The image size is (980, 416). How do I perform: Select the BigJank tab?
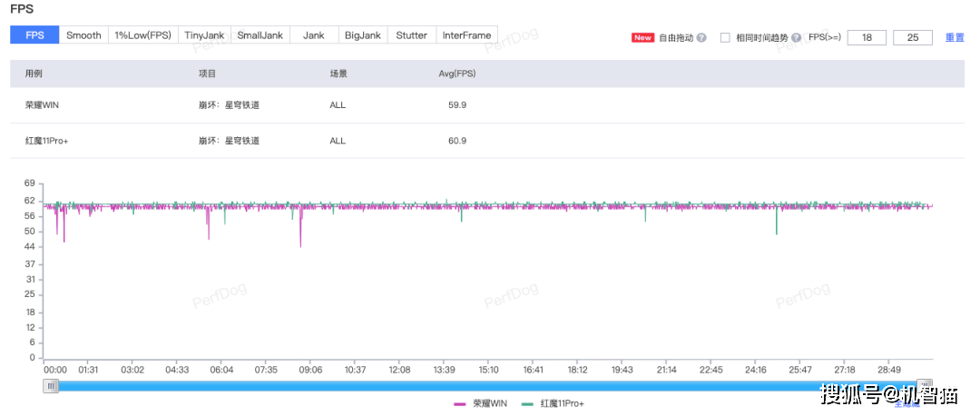(363, 35)
